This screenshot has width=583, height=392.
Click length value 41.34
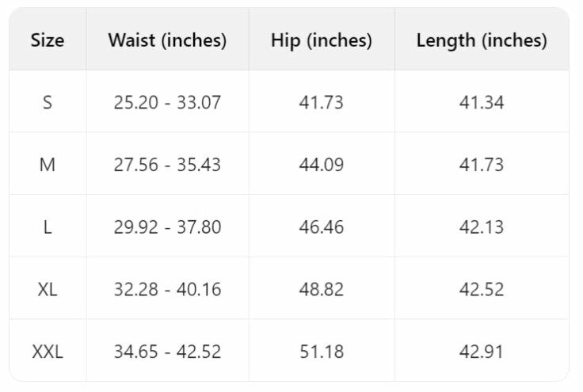(482, 102)
